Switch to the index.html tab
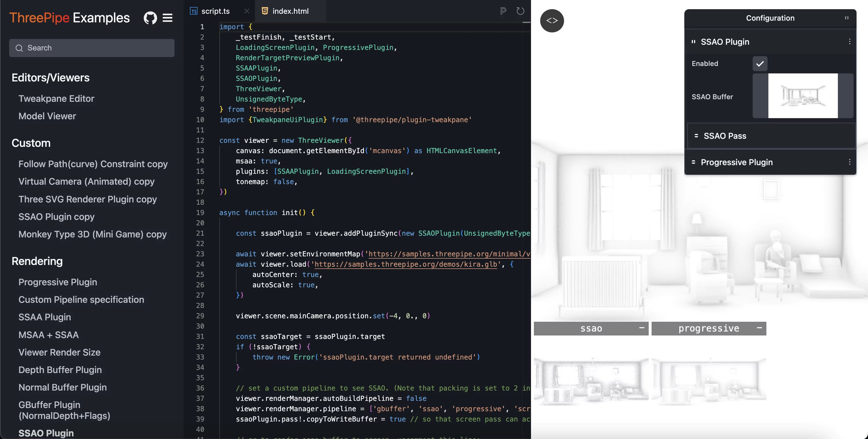The height and width of the screenshot is (439, 868). pyautogui.click(x=290, y=11)
